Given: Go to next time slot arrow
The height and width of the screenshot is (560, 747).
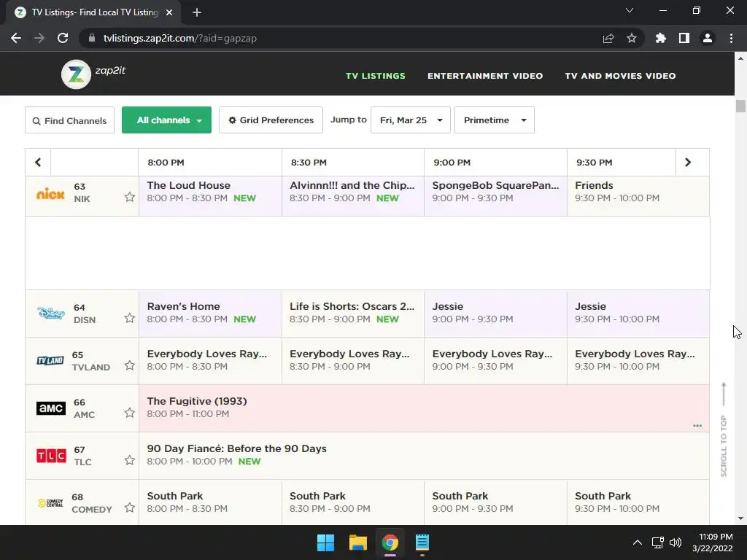Looking at the screenshot, I should click(687, 163).
